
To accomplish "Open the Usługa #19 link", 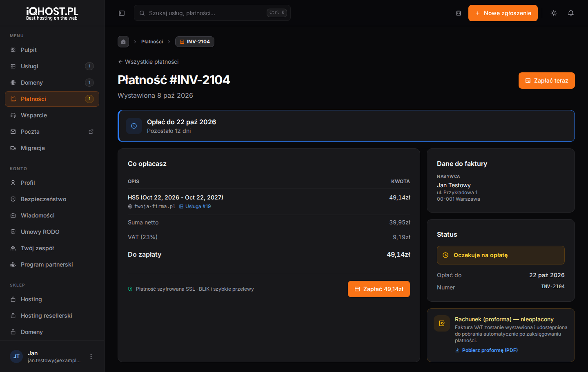I will click(x=195, y=206).
